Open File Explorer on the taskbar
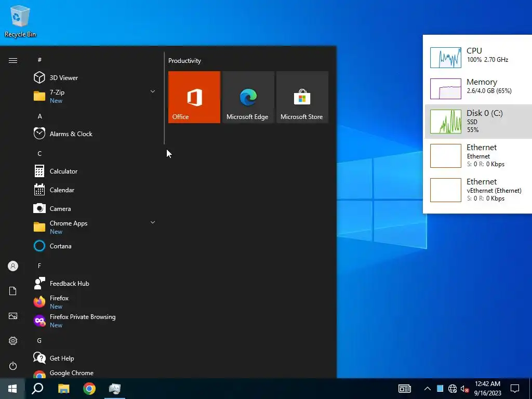This screenshot has width=532, height=399. pyautogui.click(x=63, y=389)
